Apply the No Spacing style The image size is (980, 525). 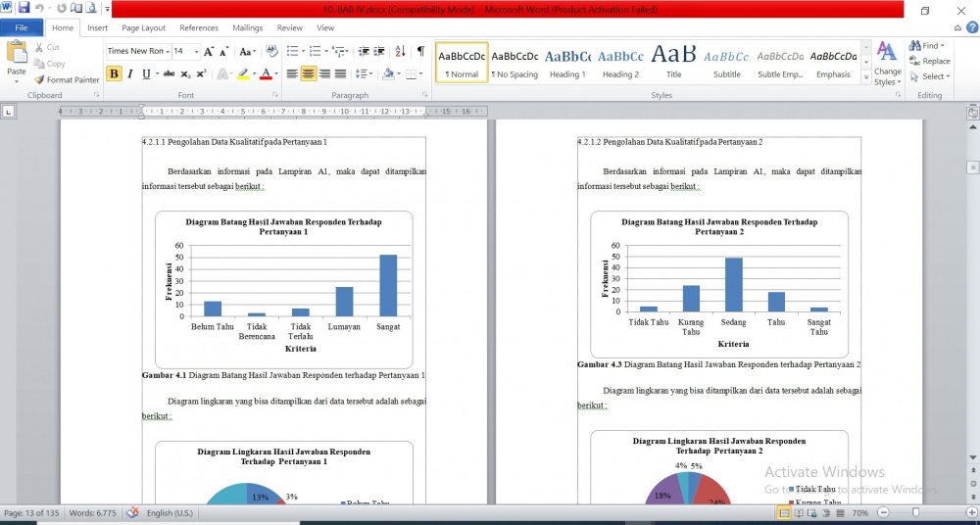coord(514,63)
